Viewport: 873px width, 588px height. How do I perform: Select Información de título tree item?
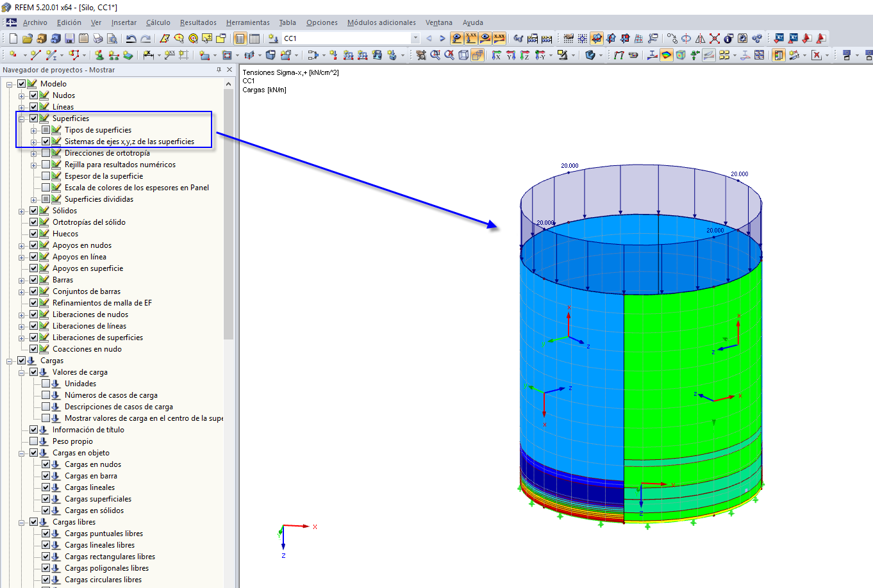pyautogui.click(x=88, y=430)
